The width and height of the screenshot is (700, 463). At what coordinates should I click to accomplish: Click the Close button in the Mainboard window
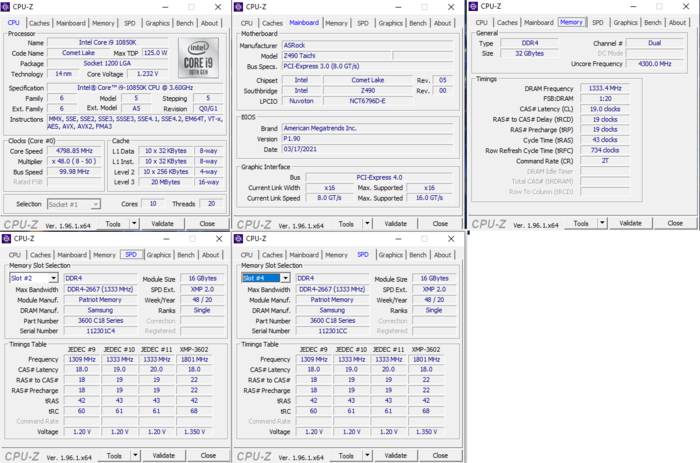(x=440, y=224)
